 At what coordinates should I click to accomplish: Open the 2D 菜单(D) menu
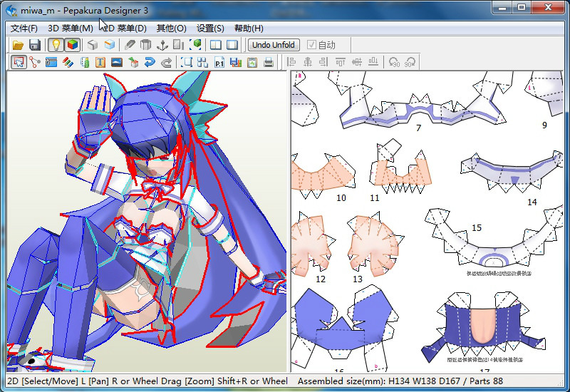coord(125,29)
